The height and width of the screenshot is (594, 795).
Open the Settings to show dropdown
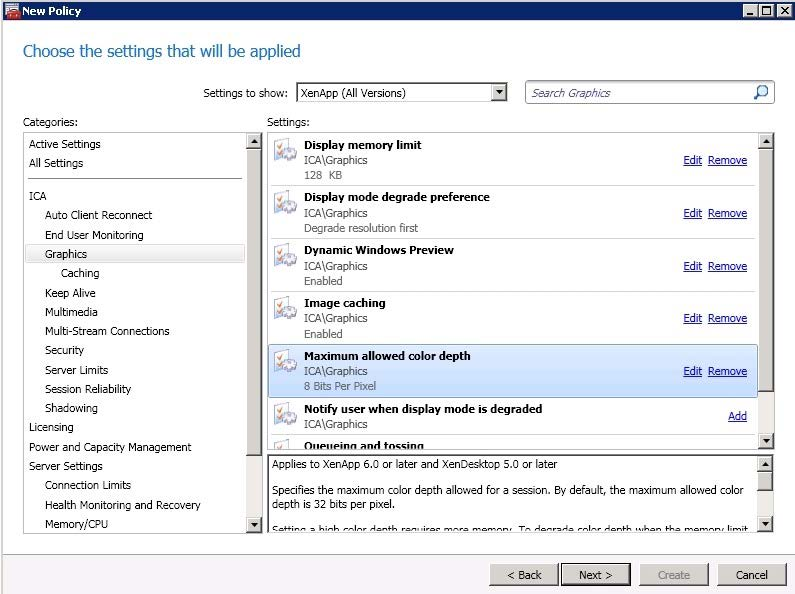click(x=499, y=92)
